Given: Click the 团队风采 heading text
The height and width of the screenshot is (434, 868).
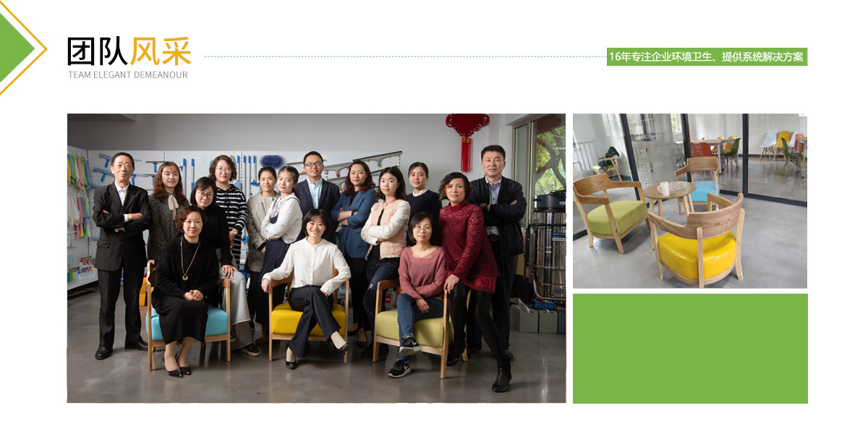Looking at the screenshot, I should click(x=129, y=51).
